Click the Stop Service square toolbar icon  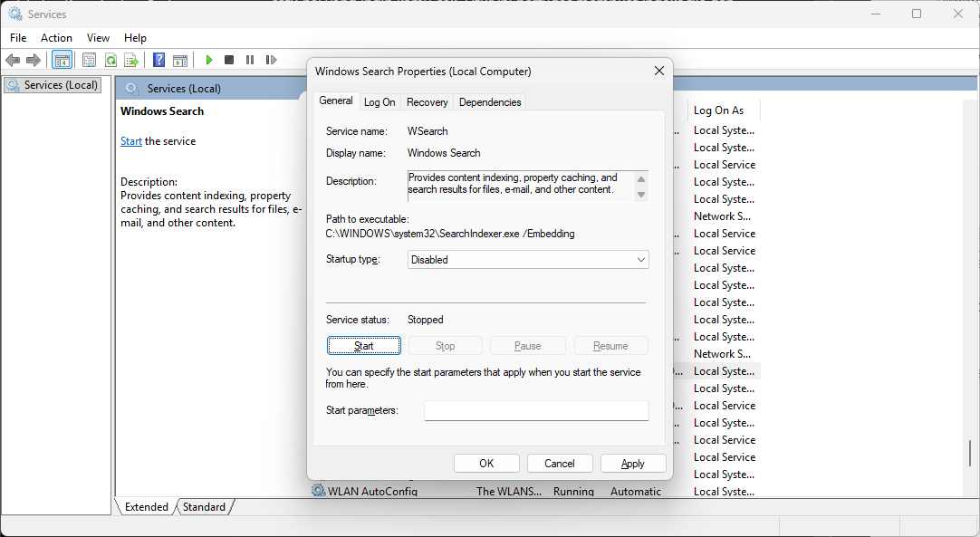point(229,60)
